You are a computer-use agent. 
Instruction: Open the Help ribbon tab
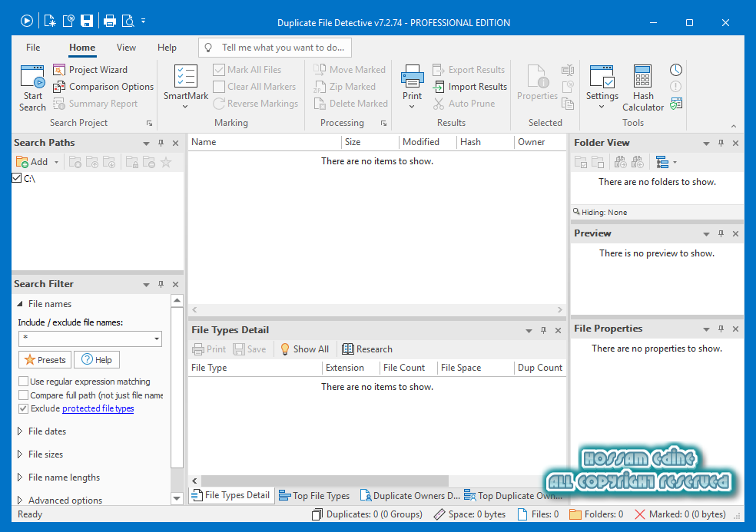point(167,48)
